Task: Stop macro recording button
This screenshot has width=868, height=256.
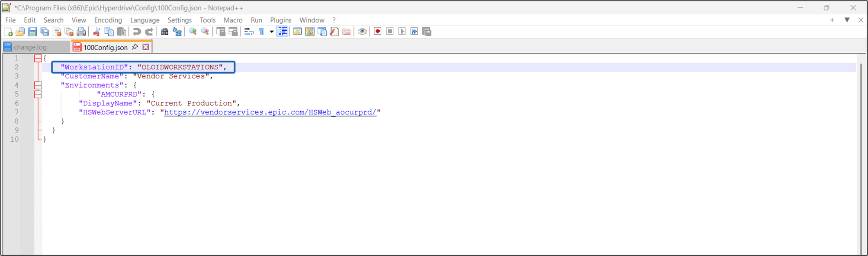Action: pos(390,32)
